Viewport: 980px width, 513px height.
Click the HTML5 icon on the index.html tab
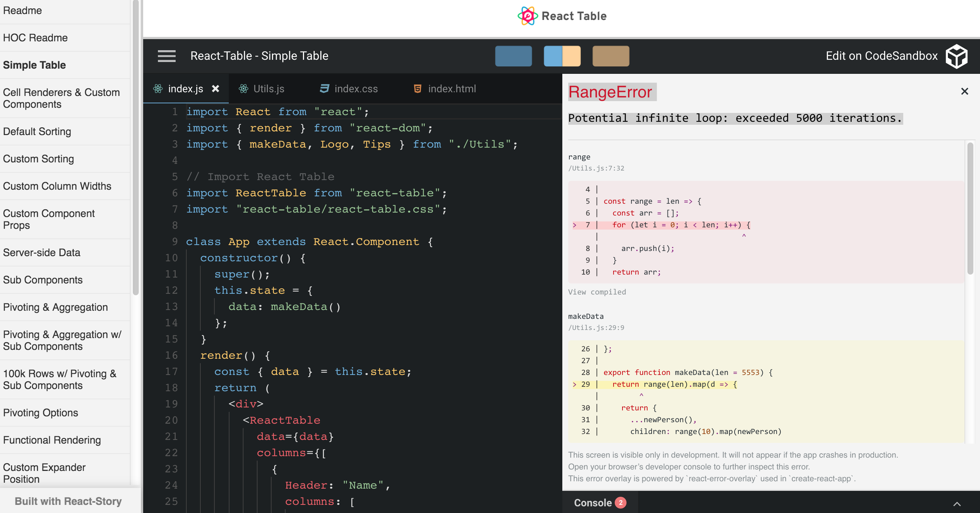417,89
